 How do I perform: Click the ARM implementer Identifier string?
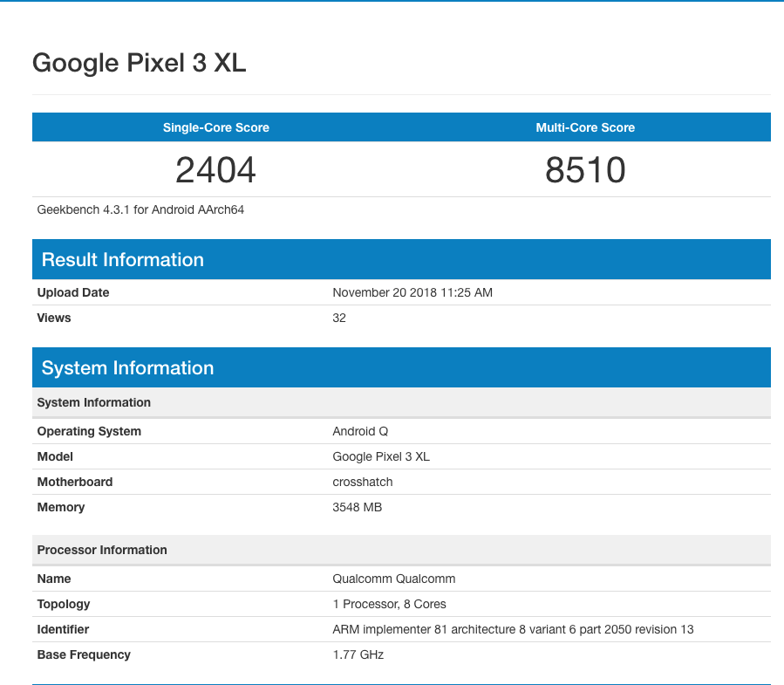513,629
